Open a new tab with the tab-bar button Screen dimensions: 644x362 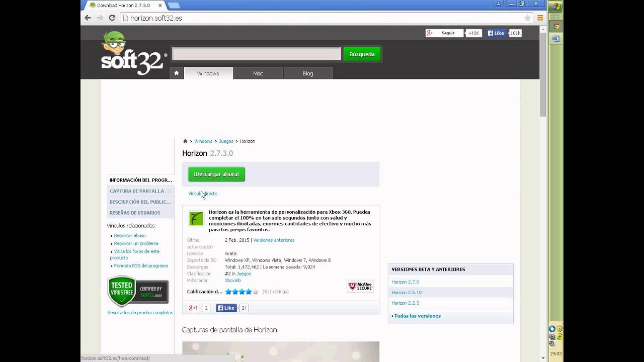click(x=174, y=6)
